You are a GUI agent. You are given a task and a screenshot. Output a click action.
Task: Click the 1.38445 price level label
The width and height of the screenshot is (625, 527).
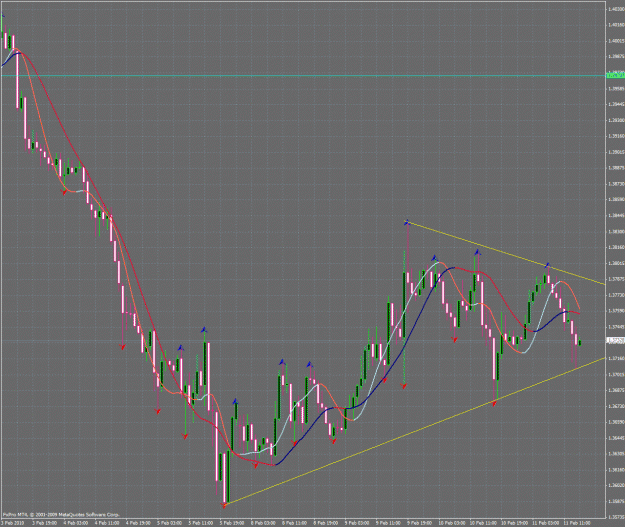click(616, 215)
